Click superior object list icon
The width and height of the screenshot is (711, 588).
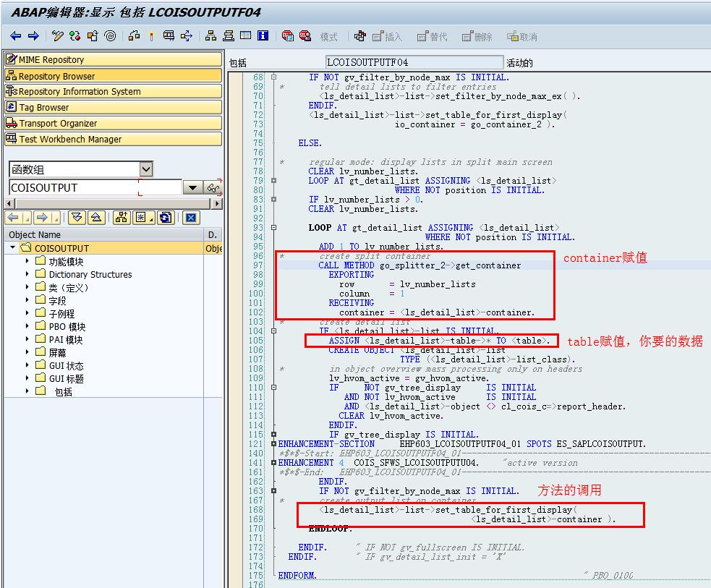pos(122,218)
